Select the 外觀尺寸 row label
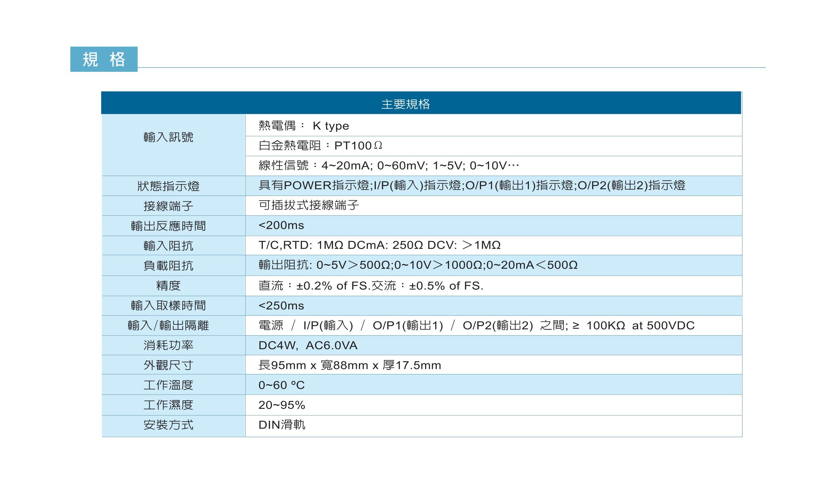 tap(168, 365)
